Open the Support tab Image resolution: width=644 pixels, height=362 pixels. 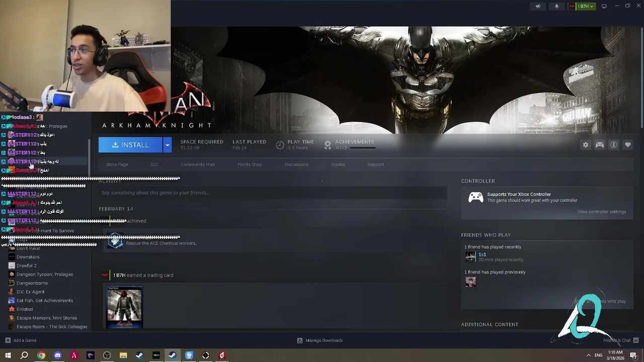[375, 164]
